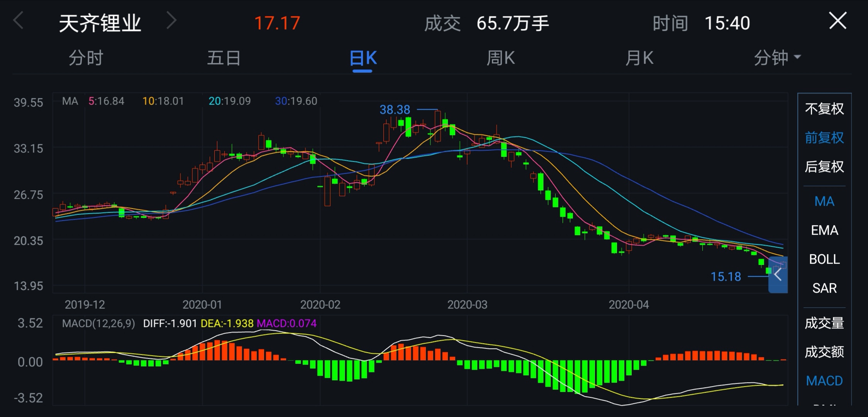Switch to the 月K tab
The height and width of the screenshot is (417, 868).
point(639,58)
